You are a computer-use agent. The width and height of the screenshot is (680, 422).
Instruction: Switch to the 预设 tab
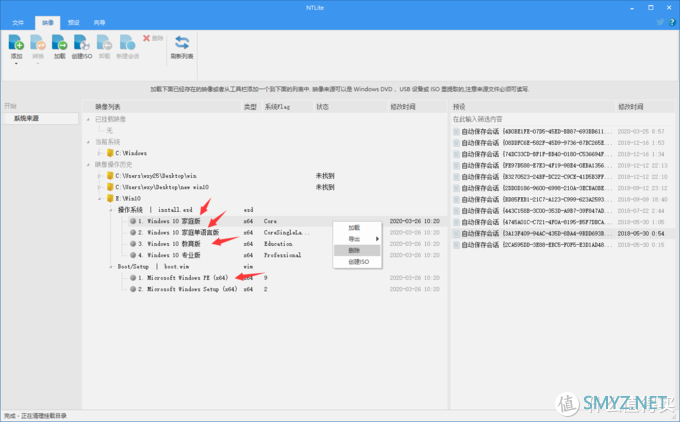74,23
